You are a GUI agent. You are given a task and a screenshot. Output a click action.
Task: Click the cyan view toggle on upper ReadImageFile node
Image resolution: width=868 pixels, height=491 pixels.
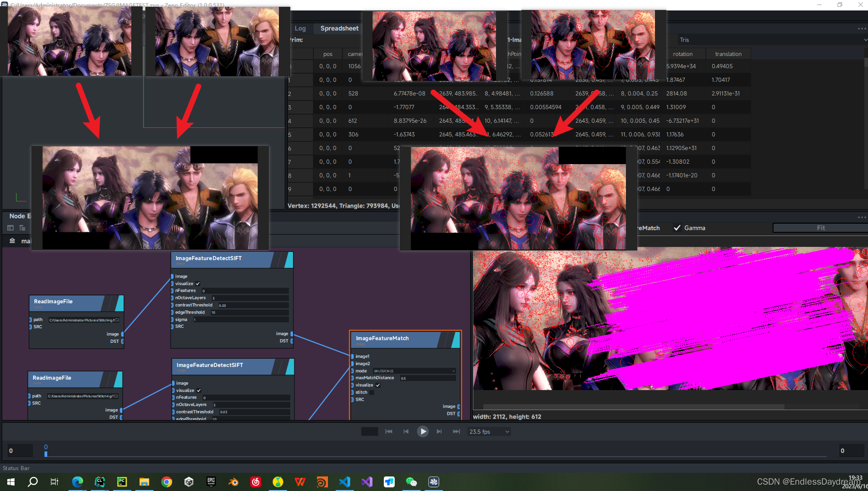tap(119, 303)
